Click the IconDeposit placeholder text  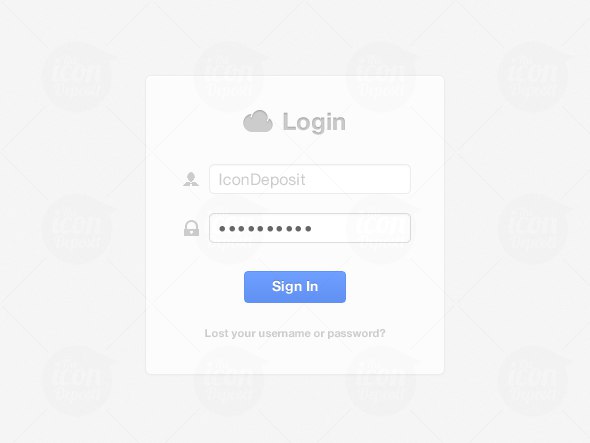click(x=262, y=180)
